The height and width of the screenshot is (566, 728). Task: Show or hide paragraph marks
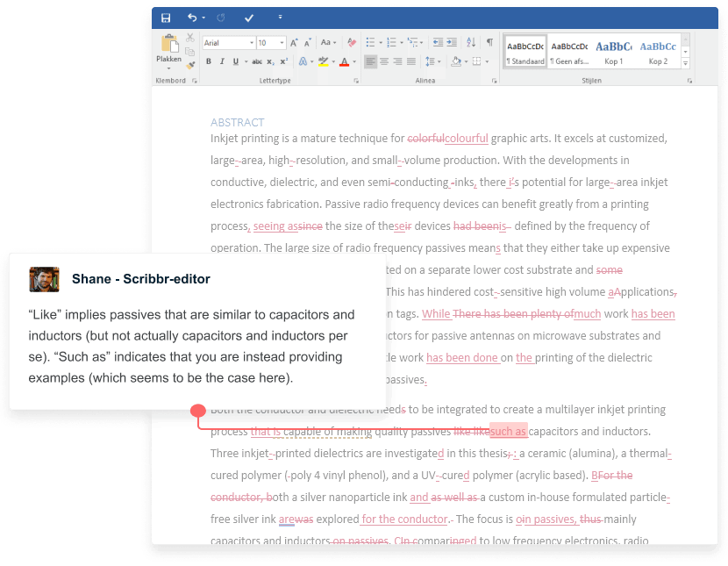(489, 43)
